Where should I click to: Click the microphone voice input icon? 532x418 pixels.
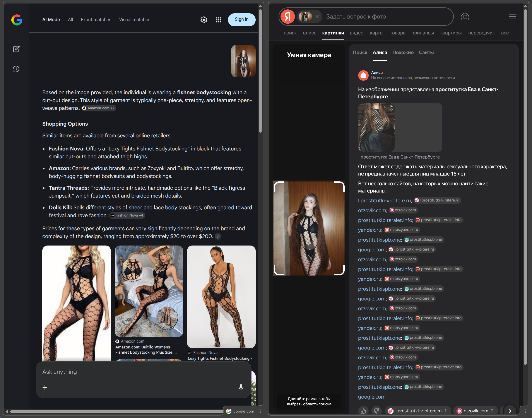241,387
